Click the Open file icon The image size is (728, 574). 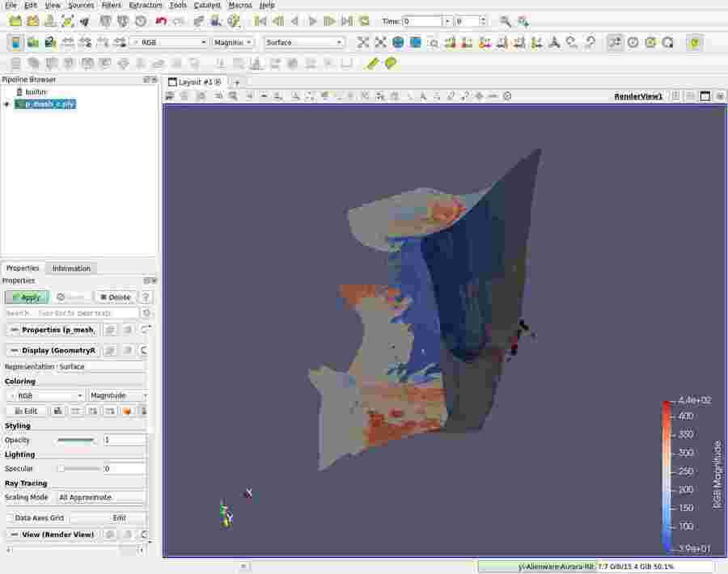coord(15,21)
